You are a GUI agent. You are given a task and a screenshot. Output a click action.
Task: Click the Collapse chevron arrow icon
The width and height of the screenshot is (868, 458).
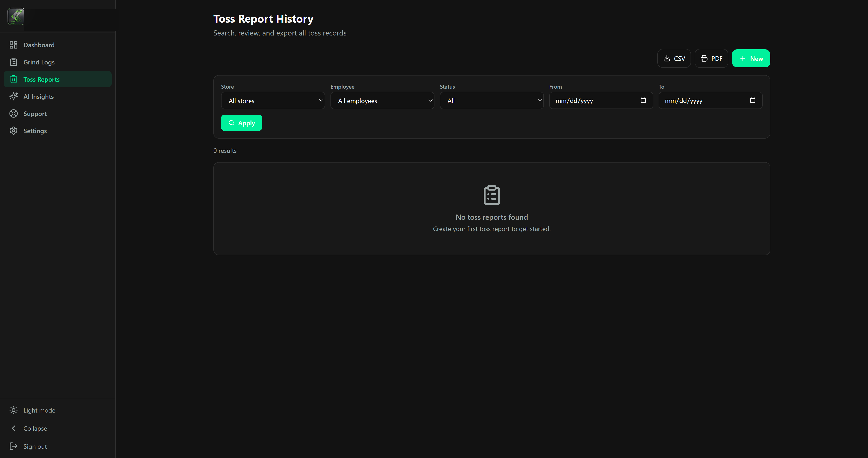click(14, 428)
